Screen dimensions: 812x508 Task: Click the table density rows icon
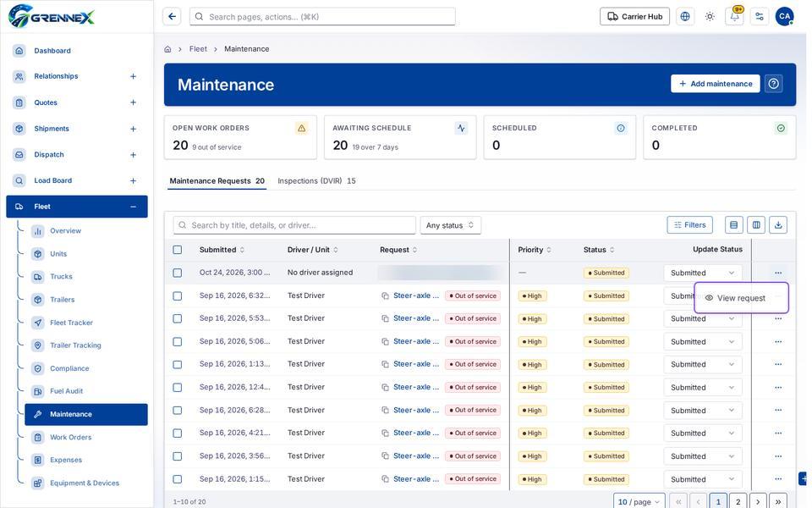click(734, 225)
